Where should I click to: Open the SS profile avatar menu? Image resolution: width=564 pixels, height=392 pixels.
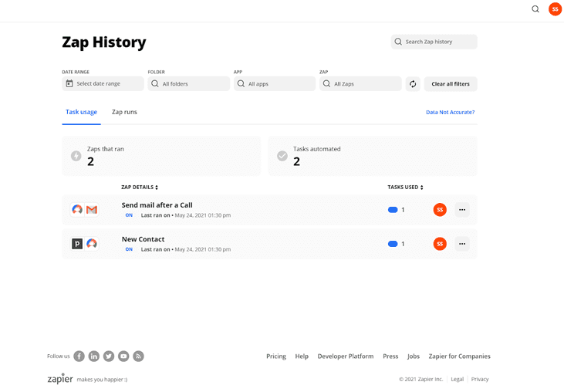(x=555, y=9)
